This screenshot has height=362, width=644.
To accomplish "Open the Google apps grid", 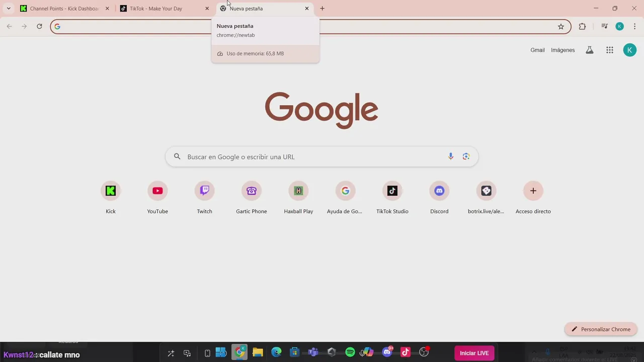I will pyautogui.click(x=610, y=50).
